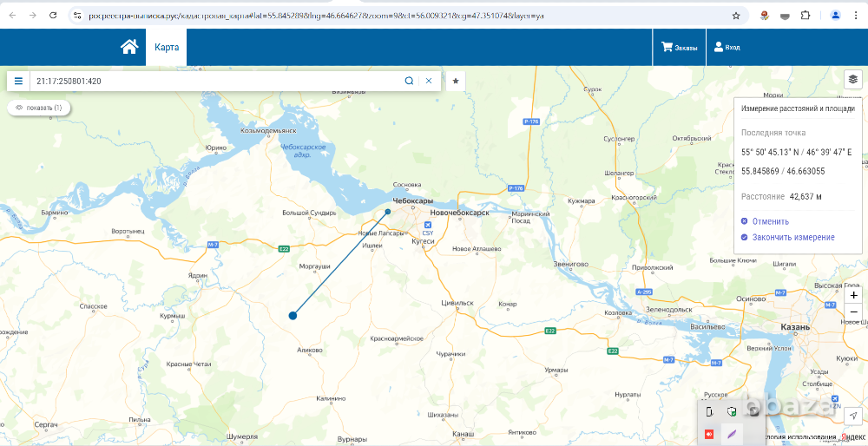Click the star favorites button

point(456,81)
